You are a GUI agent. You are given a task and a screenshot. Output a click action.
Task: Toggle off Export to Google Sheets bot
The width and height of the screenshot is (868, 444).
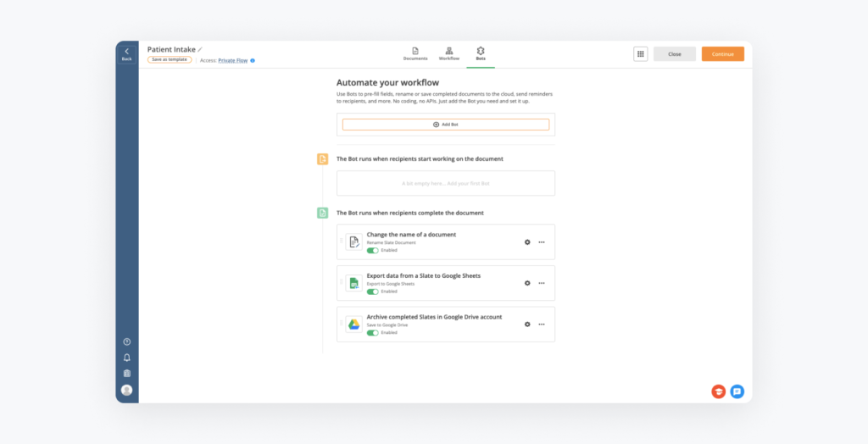point(372,291)
